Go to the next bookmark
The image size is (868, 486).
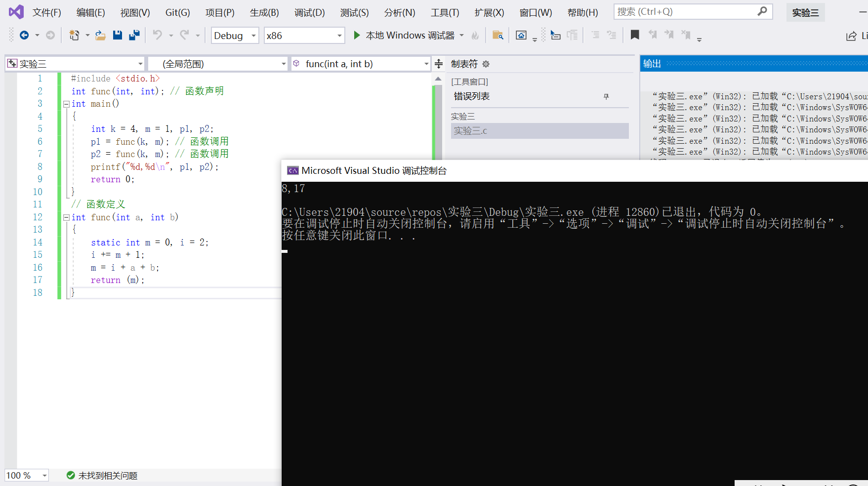point(669,35)
